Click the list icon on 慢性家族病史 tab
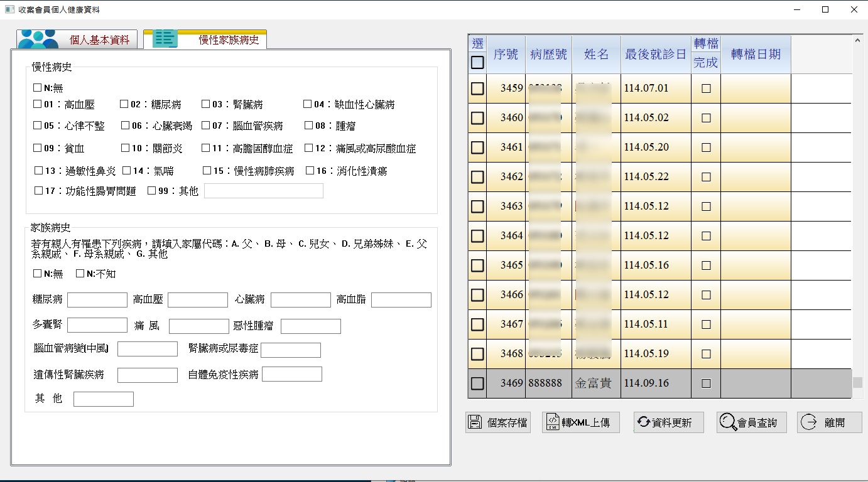868x482 pixels. pyautogui.click(x=165, y=39)
